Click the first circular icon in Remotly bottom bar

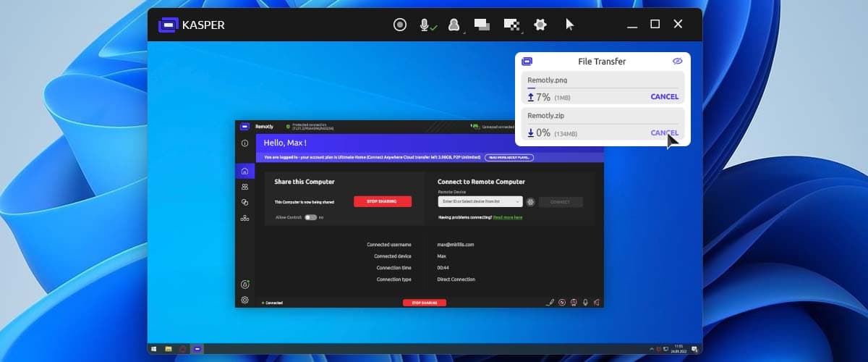tap(562, 303)
